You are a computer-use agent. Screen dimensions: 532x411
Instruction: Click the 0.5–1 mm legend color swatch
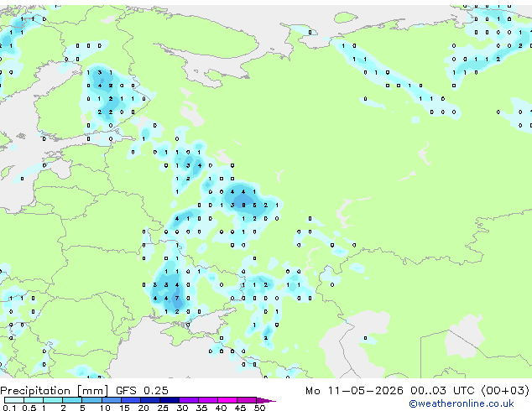tap(34, 400)
